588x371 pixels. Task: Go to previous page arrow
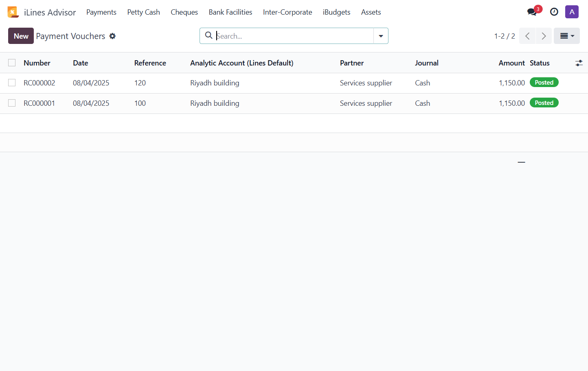click(x=527, y=36)
